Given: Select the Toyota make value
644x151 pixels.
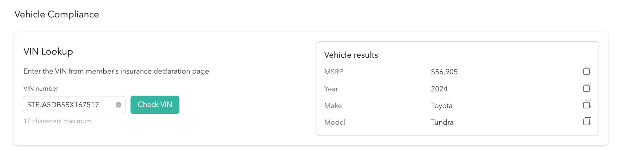Looking at the screenshot, I should (x=442, y=106).
